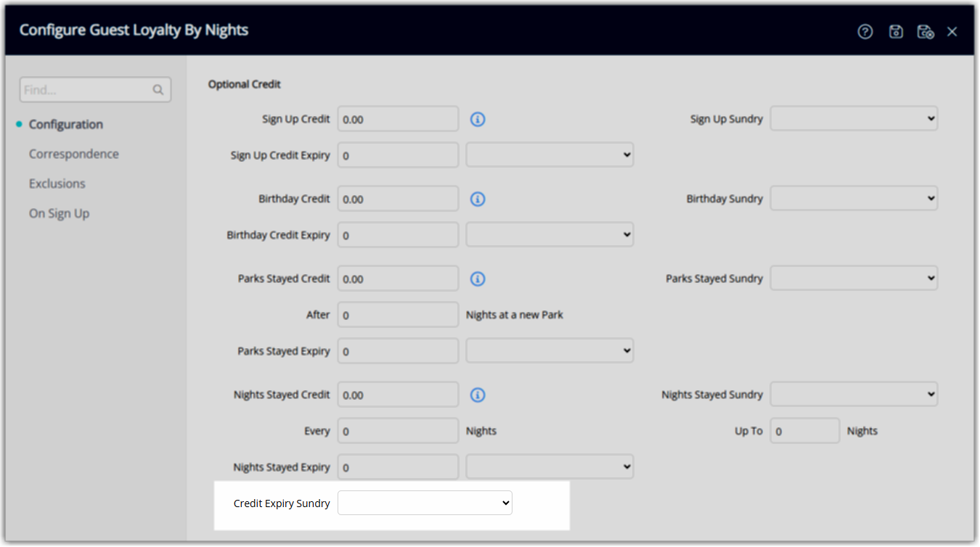Click the Nights Stayed Credit amount field
This screenshot has height=547, width=980.
tap(398, 395)
